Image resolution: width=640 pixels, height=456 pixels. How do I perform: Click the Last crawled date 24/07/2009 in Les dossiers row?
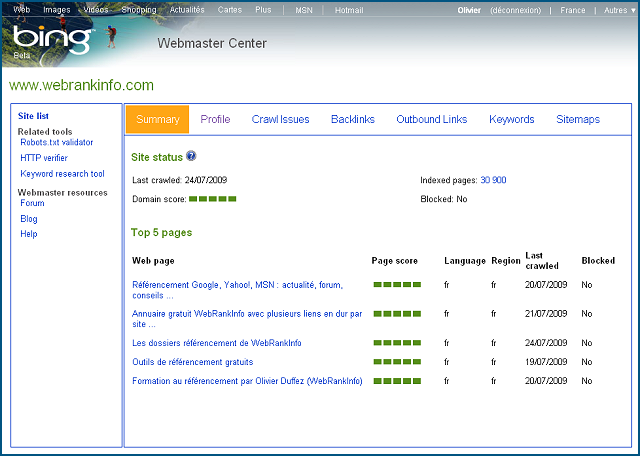546,343
